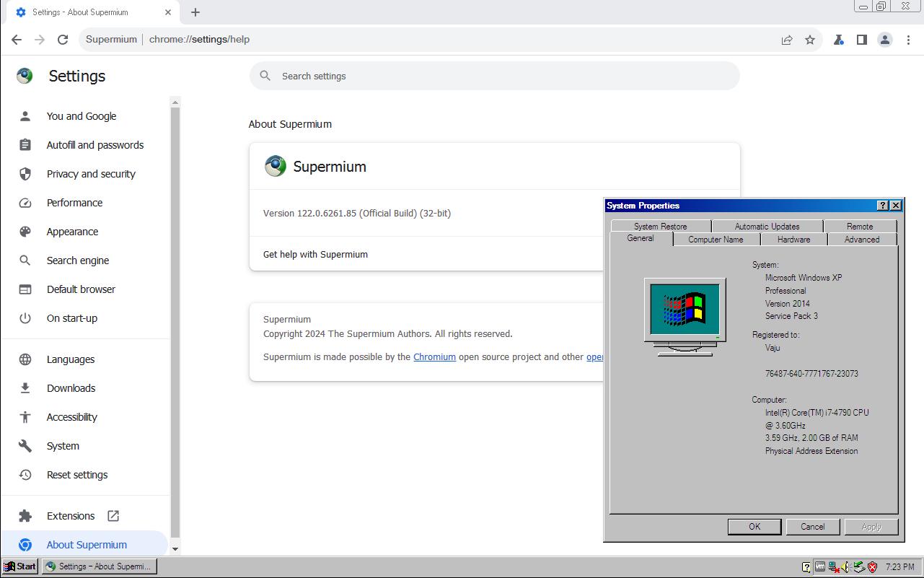Image resolution: width=924 pixels, height=578 pixels.
Task: Select About Supermium in the sidebar
Action: 85,545
